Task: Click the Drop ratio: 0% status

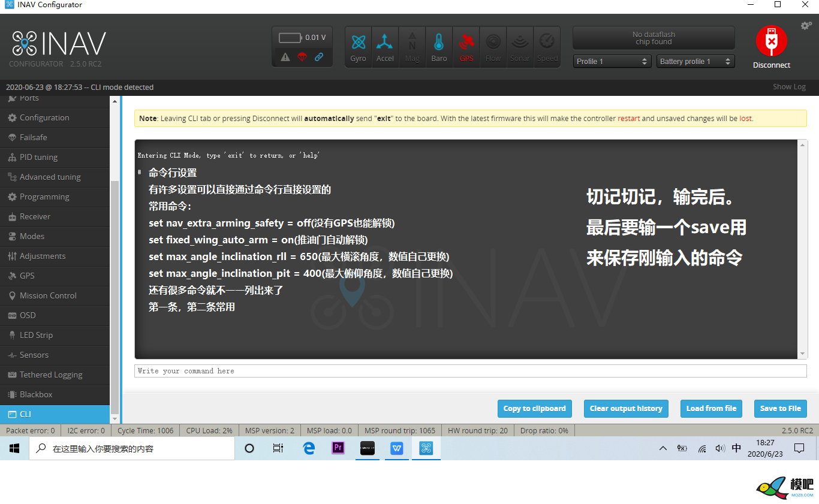Action: pyautogui.click(x=544, y=430)
